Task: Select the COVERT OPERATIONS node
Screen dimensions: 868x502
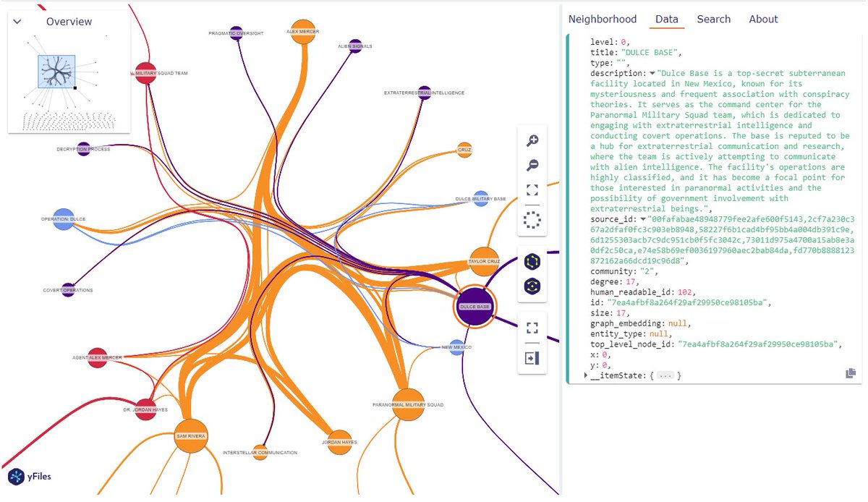Action: pyautogui.click(x=68, y=290)
